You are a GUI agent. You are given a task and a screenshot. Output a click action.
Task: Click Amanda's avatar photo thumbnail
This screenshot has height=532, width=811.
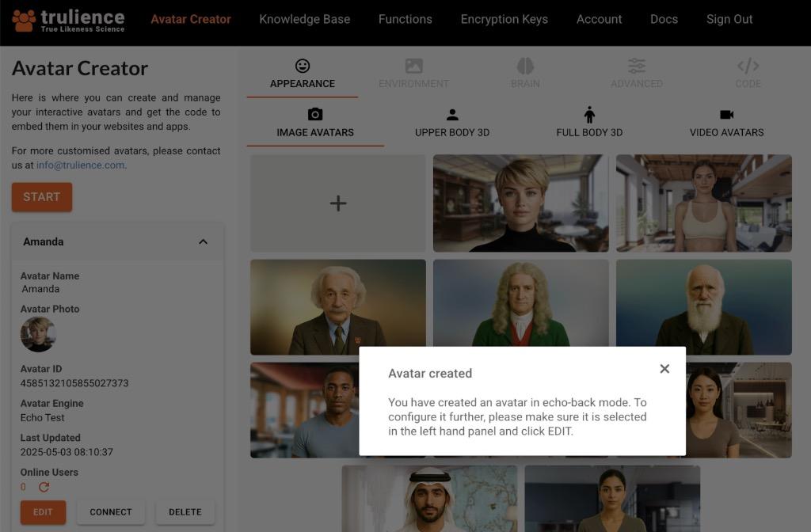click(38, 334)
